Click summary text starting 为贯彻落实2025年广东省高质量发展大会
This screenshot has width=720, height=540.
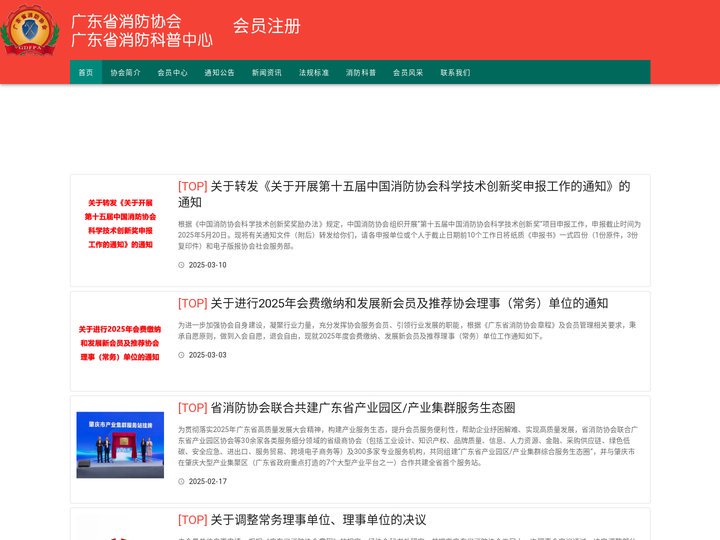[408, 446]
